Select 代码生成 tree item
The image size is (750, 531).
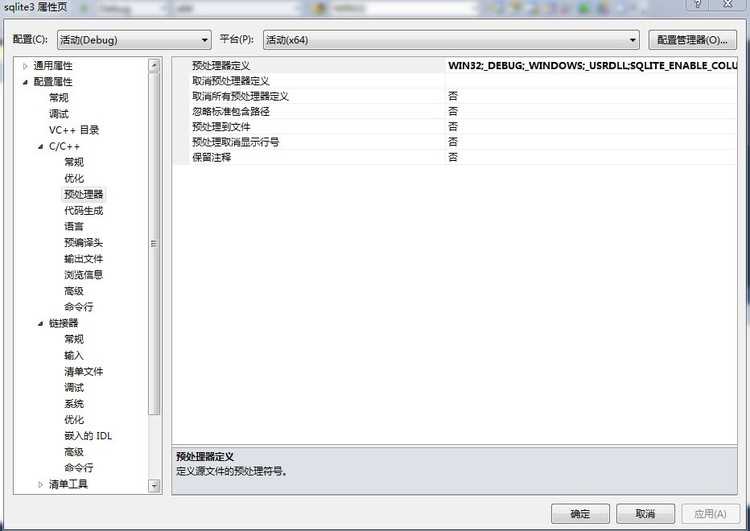(x=84, y=210)
